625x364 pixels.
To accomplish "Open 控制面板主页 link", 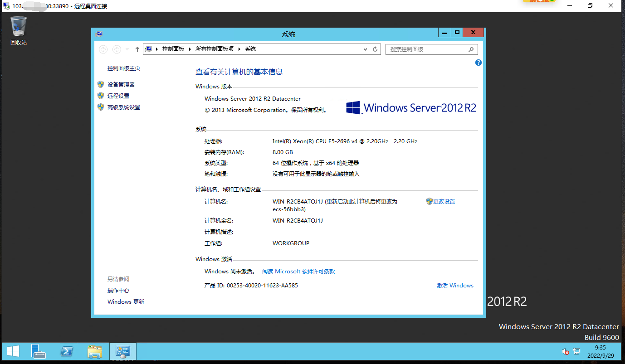I will pyautogui.click(x=124, y=68).
